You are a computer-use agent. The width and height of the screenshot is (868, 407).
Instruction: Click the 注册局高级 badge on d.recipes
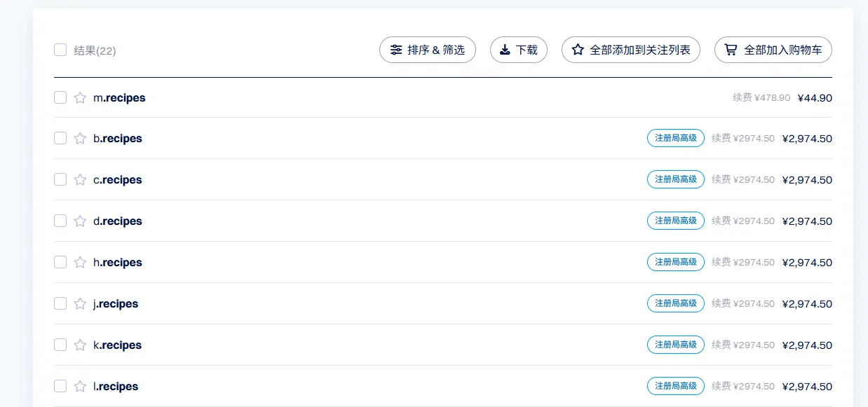coord(676,221)
